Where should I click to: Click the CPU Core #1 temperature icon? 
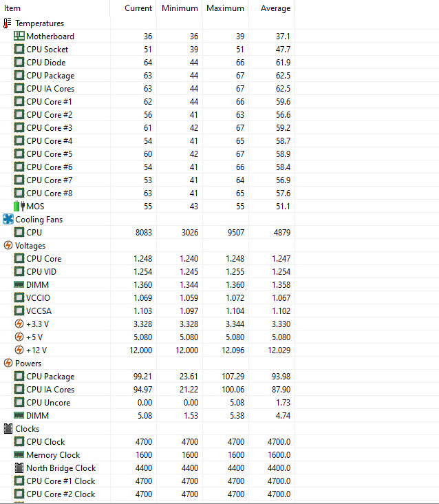tap(19, 102)
